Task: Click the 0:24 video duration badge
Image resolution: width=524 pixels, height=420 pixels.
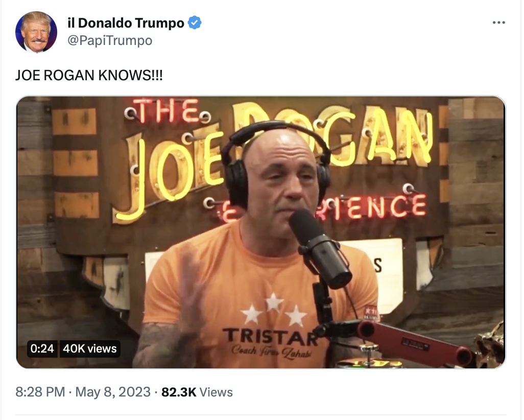Action: (42, 349)
